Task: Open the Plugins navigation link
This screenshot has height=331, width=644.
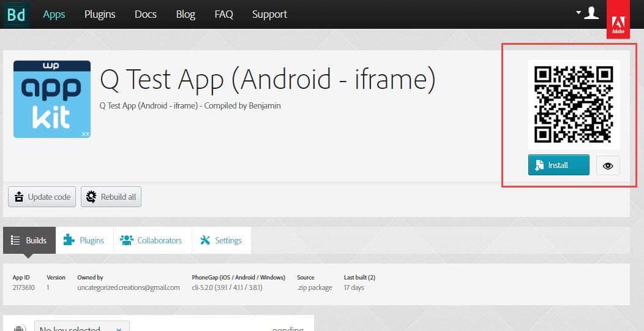Action: pos(100,14)
